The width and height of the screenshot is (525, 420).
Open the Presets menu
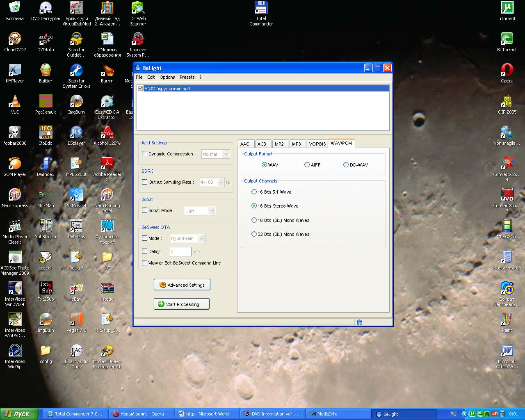187,77
